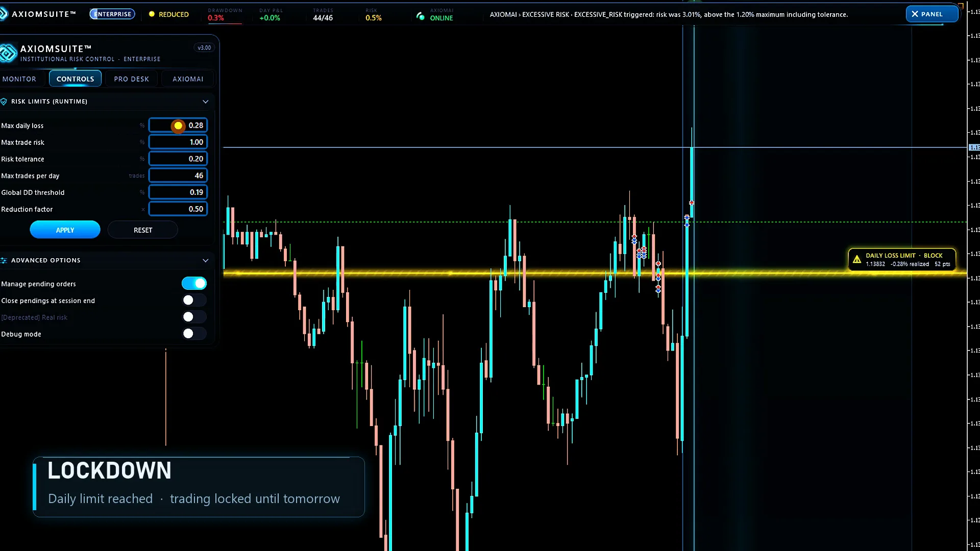Screen dimensions: 980x551
Task: Click the LOCKDOWN notification banner
Action: (x=199, y=487)
